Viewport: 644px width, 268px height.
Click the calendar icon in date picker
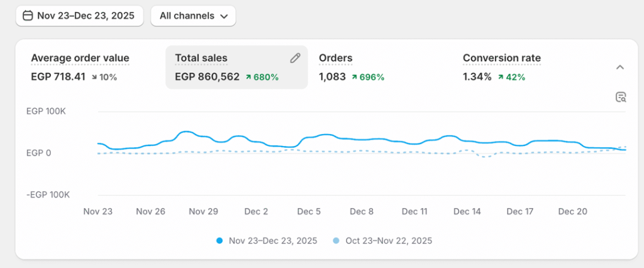[28, 16]
